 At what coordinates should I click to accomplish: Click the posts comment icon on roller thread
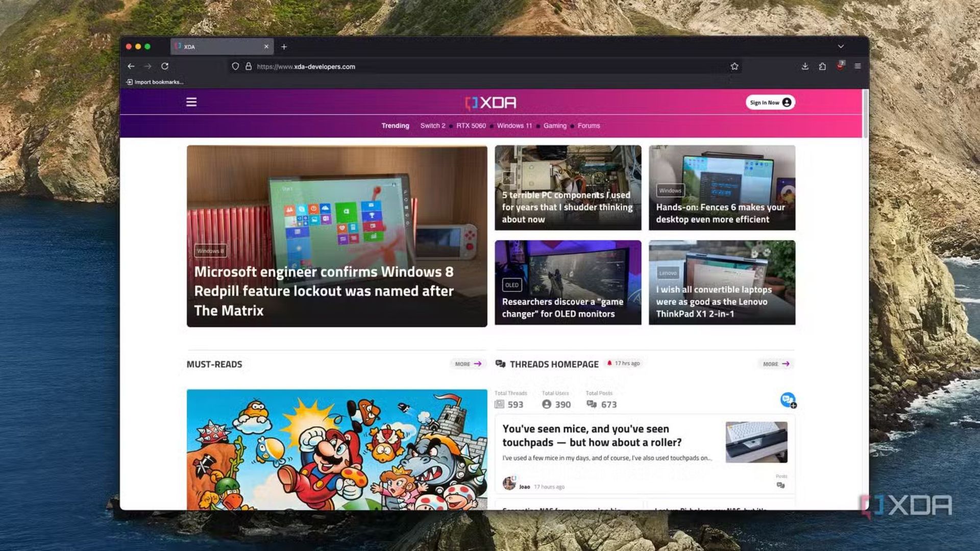pos(780,485)
